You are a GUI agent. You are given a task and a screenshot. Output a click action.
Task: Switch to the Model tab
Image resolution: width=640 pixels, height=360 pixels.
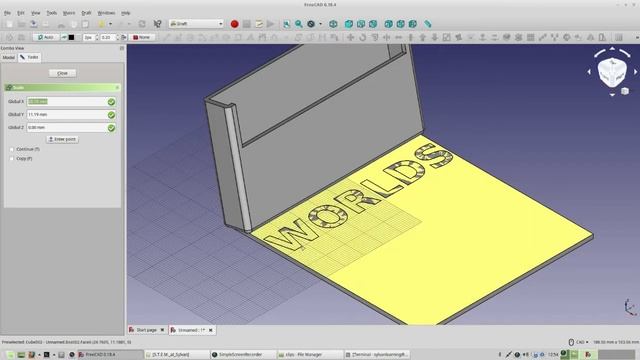pyautogui.click(x=9, y=58)
